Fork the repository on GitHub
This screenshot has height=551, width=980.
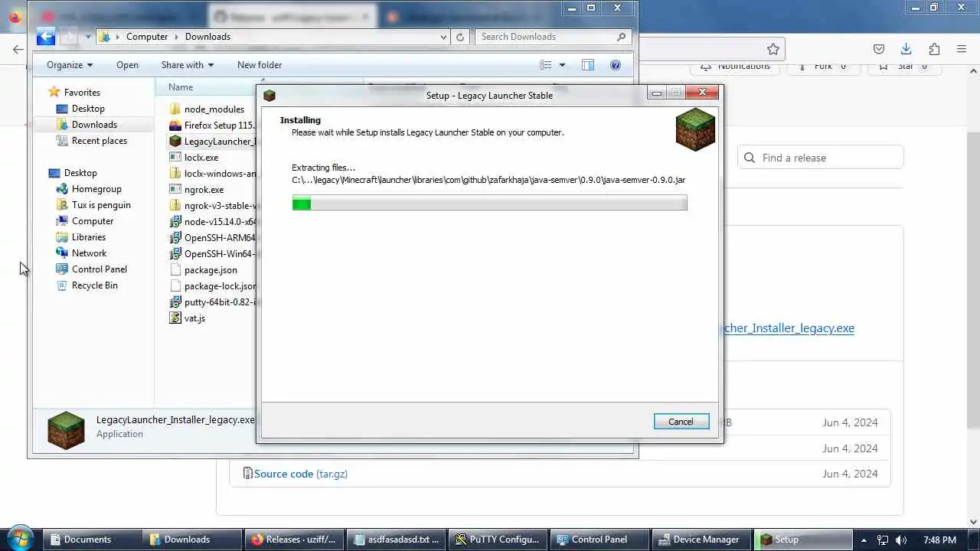[x=824, y=67]
